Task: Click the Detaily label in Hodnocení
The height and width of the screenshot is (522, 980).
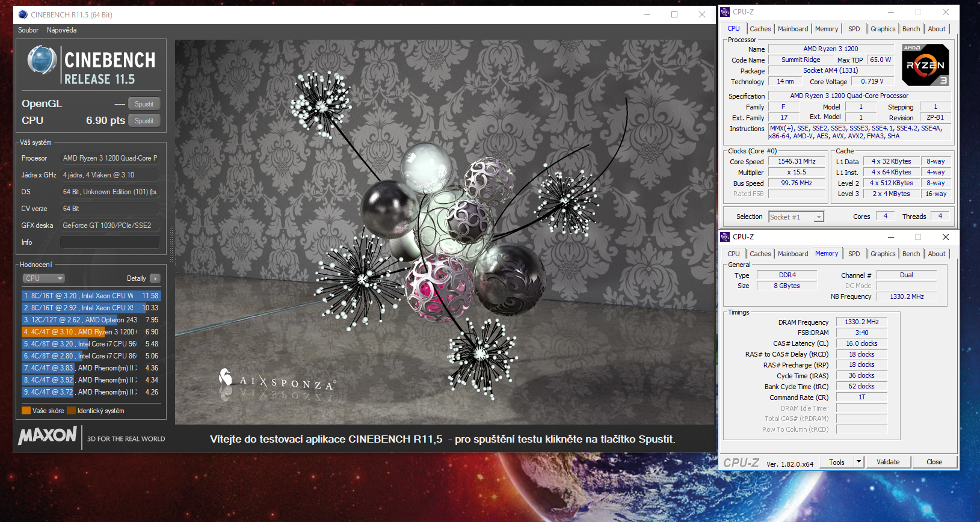Action: pos(136,278)
